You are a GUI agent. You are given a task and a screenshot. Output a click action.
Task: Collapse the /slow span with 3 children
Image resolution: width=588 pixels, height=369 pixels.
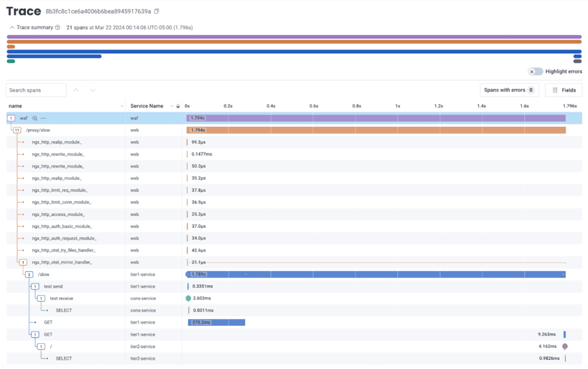pos(29,274)
